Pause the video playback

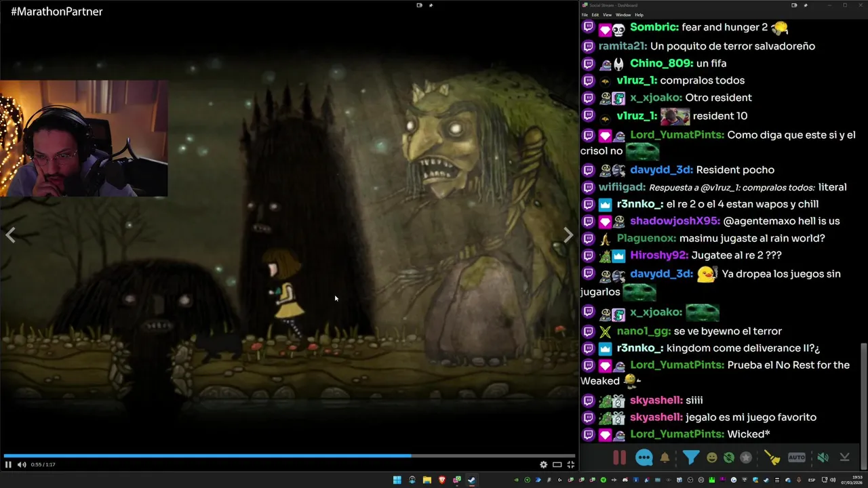click(x=8, y=464)
